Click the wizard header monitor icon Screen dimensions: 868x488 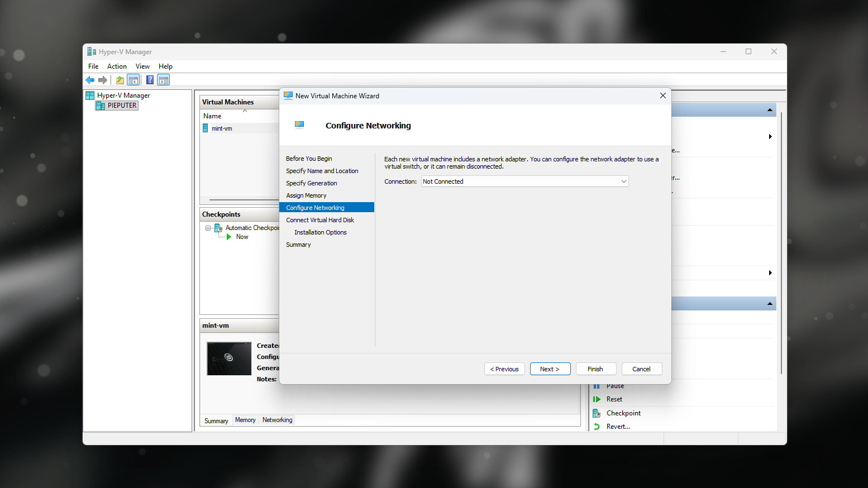pyautogui.click(x=299, y=125)
